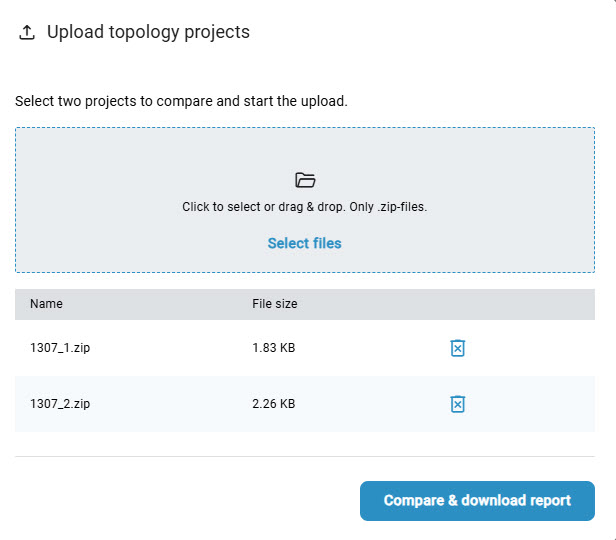Viewport: 616px width, 540px height.
Task: Click the open folder icon in drop zone
Action: pos(305,180)
